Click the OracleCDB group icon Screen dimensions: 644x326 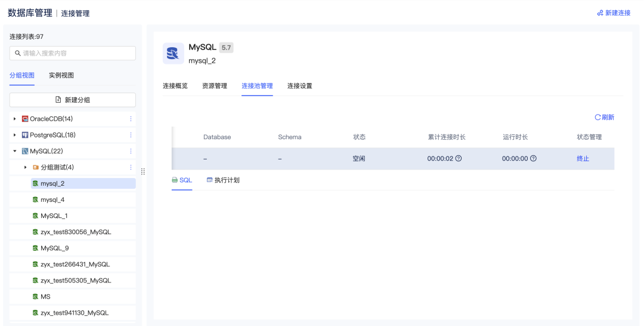coord(25,119)
